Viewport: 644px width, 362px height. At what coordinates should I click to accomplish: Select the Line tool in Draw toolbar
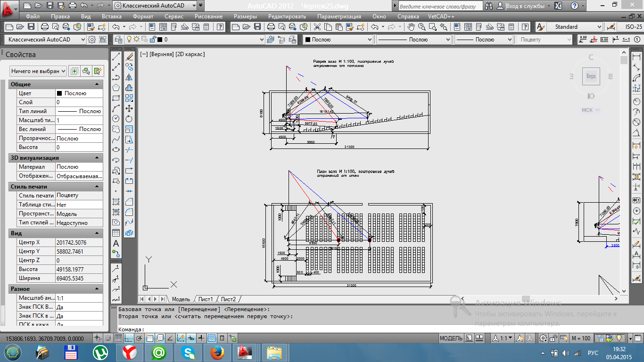point(116,57)
